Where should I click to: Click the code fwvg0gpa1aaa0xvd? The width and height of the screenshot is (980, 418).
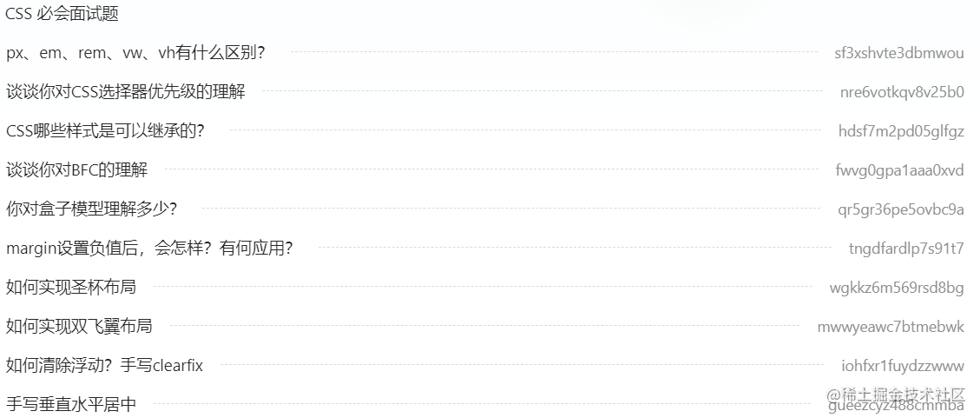coord(899,170)
